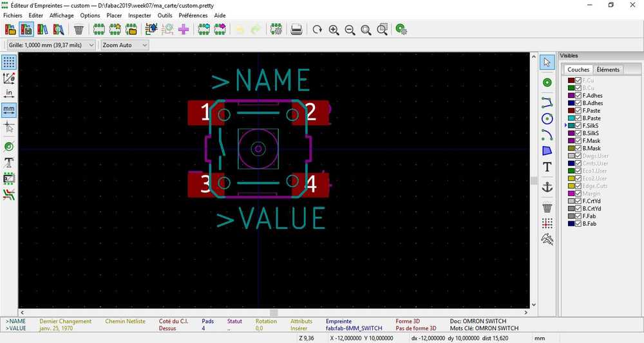Open the Aide menu

(x=220, y=15)
